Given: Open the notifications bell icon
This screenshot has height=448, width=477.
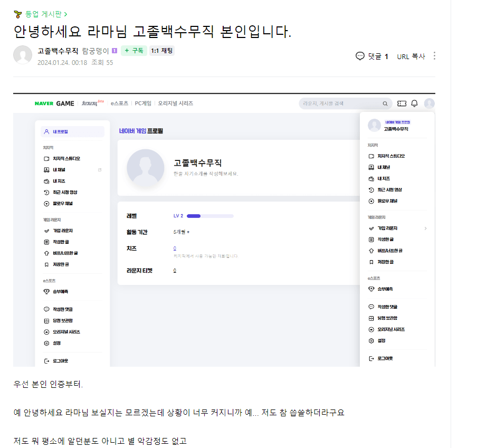Looking at the screenshot, I should pos(415,103).
